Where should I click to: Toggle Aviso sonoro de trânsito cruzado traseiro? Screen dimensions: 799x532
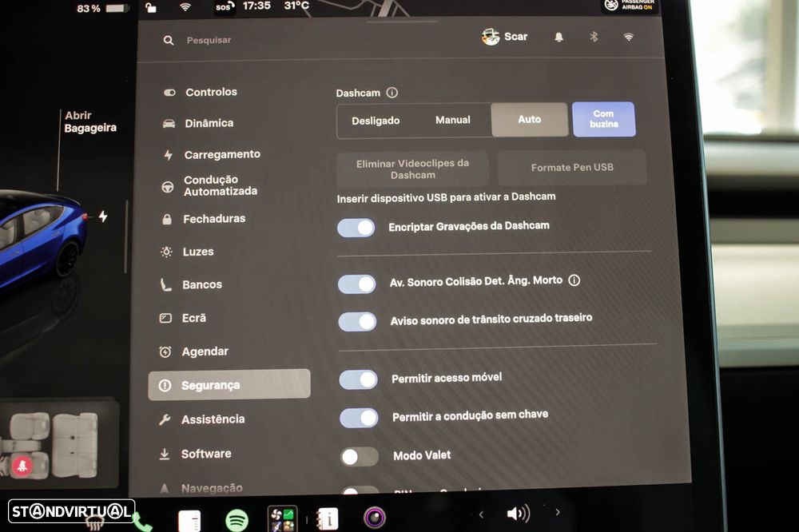pyautogui.click(x=358, y=322)
